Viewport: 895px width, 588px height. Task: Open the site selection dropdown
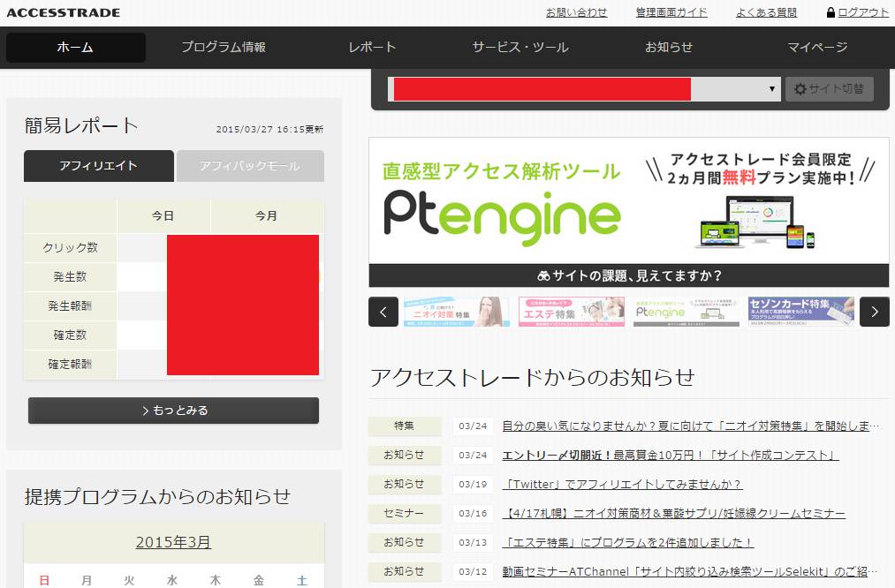click(x=584, y=89)
